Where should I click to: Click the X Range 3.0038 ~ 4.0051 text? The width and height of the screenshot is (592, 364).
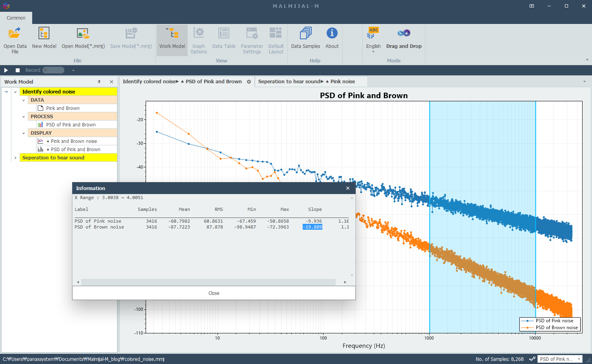(109, 198)
